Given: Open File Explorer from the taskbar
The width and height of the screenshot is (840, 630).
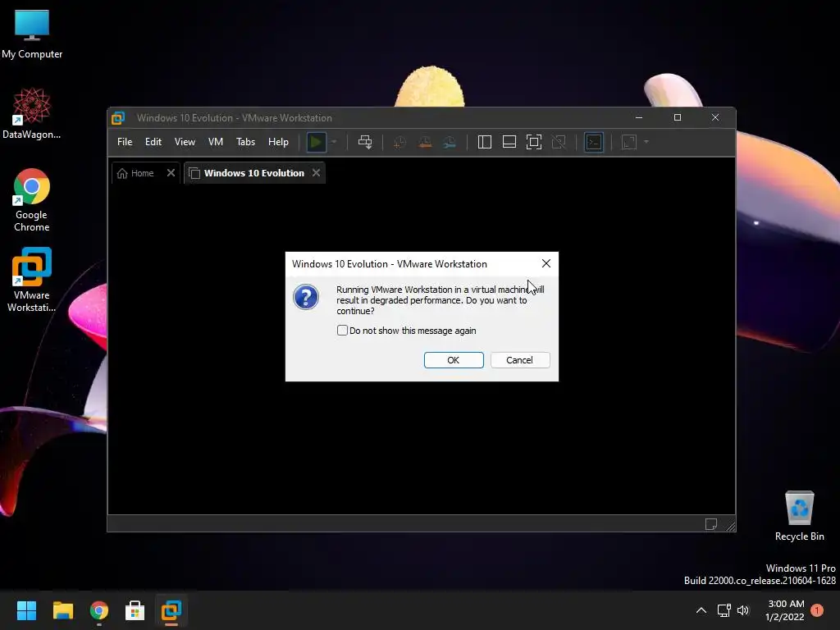Looking at the screenshot, I should [62, 610].
